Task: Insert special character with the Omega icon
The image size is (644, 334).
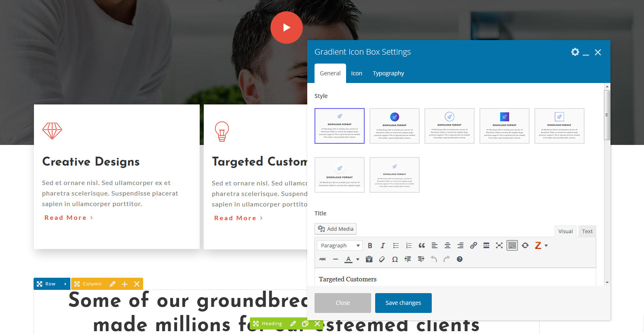Action: (395, 259)
